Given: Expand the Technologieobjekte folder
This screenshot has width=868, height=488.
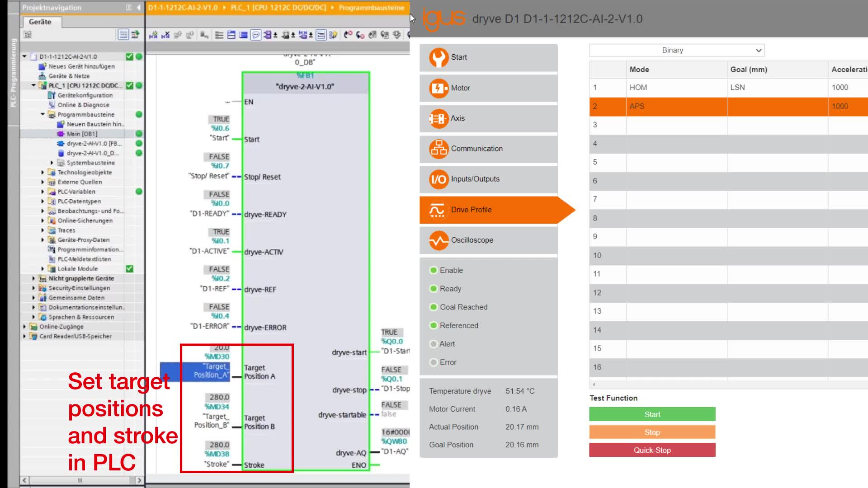Looking at the screenshot, I should (x=42, y=172).
